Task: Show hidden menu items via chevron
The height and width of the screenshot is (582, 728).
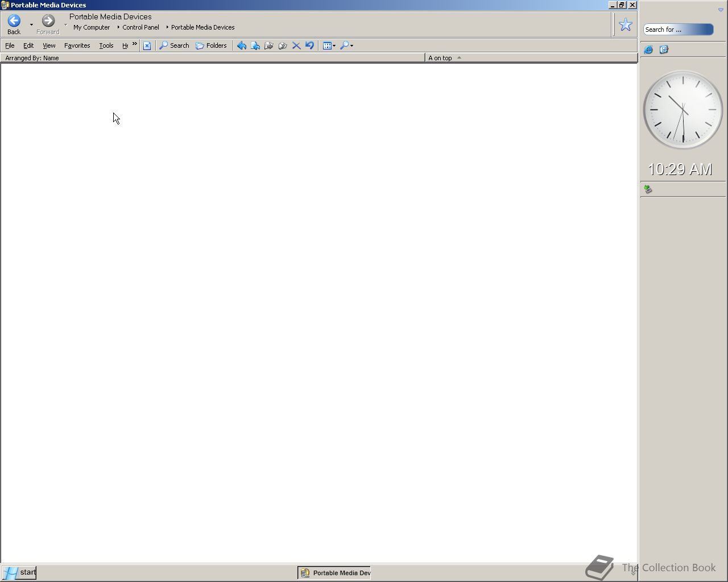Action: point(135,44)
